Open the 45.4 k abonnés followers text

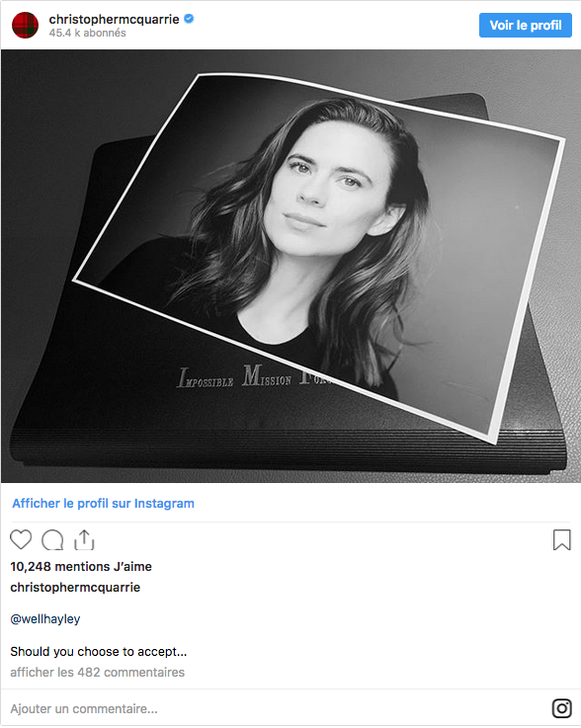tap(87, 33)
